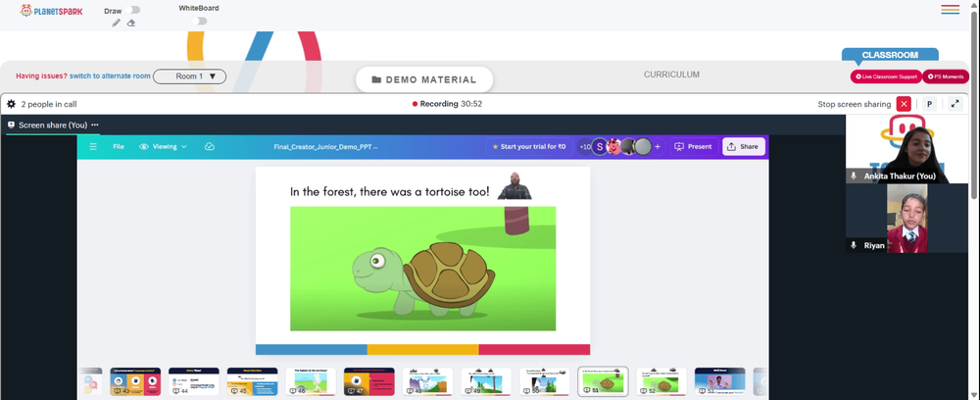Image resolution: width=980 pixels, height=400 pixels.
Task: Open slide thumbnail 47
Action: pos(369,381)
